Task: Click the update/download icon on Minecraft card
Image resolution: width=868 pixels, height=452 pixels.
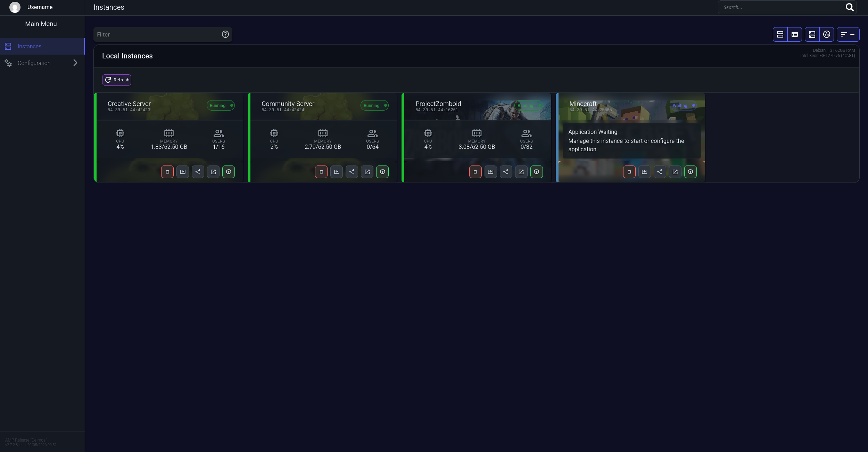Action: click(x=645, y=172)
